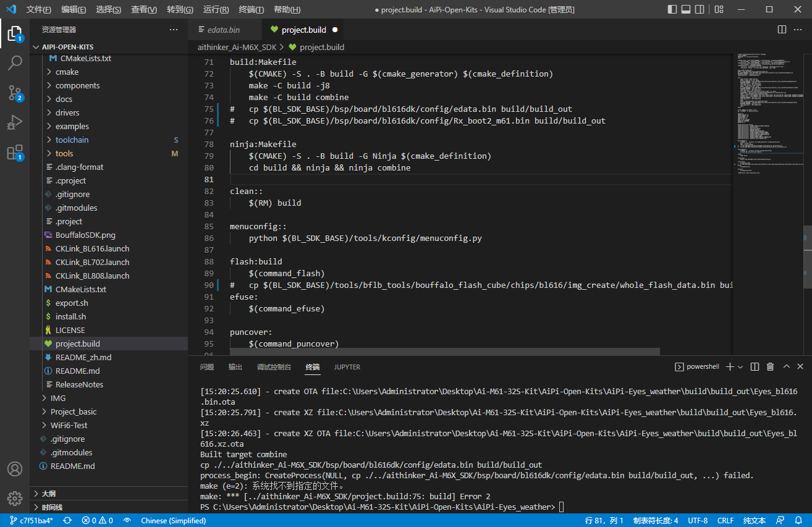
Task: Click editor horizontal scrollbar
Action: coord(444,351)
